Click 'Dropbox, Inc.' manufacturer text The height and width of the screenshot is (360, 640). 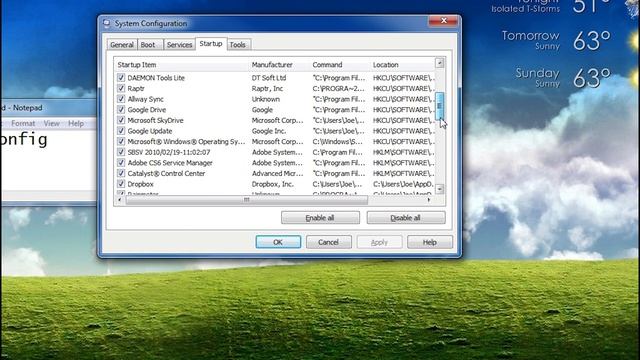coord(273,184)
